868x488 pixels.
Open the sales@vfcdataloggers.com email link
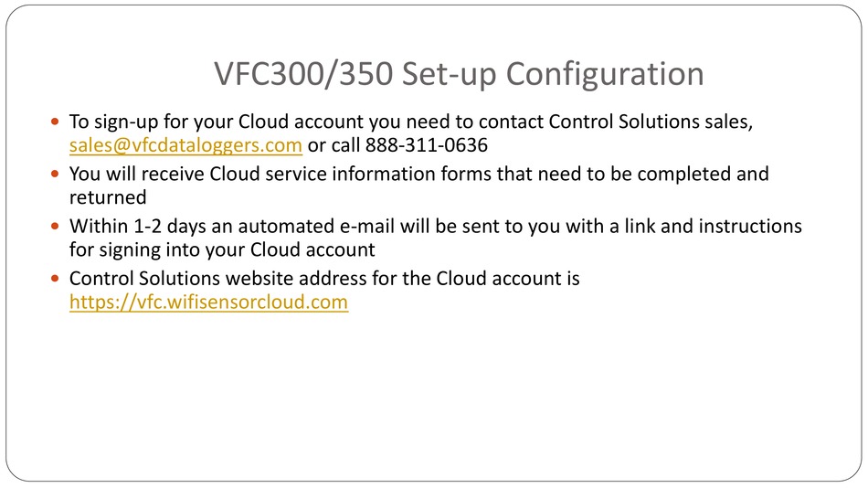185,145
